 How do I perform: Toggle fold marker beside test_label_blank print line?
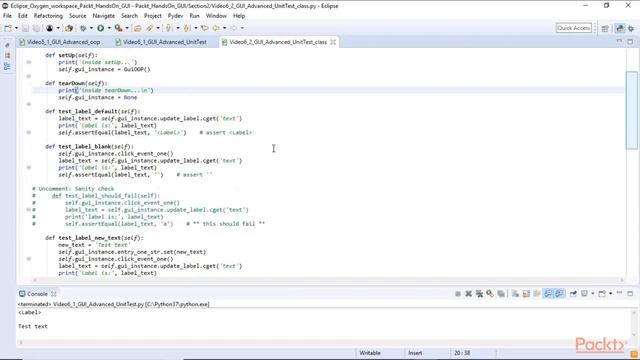coord(29,167)
